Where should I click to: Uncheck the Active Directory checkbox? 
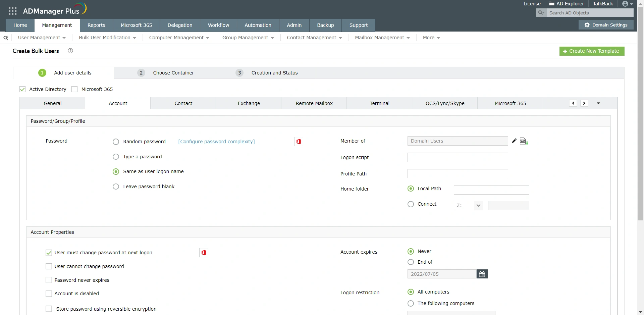22,89
